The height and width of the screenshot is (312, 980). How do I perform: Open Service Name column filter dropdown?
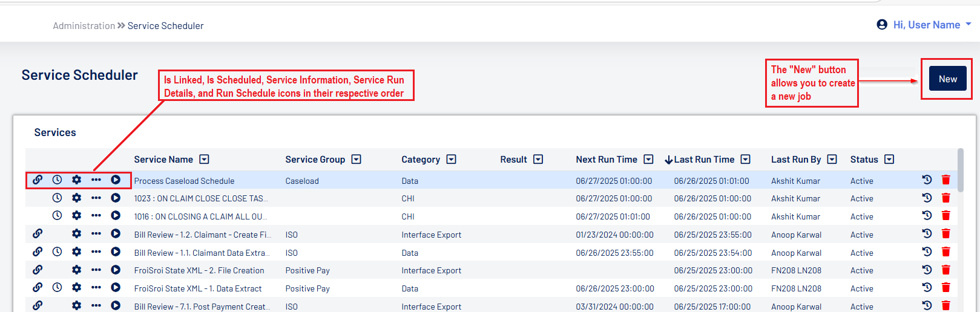pos(205,160)
